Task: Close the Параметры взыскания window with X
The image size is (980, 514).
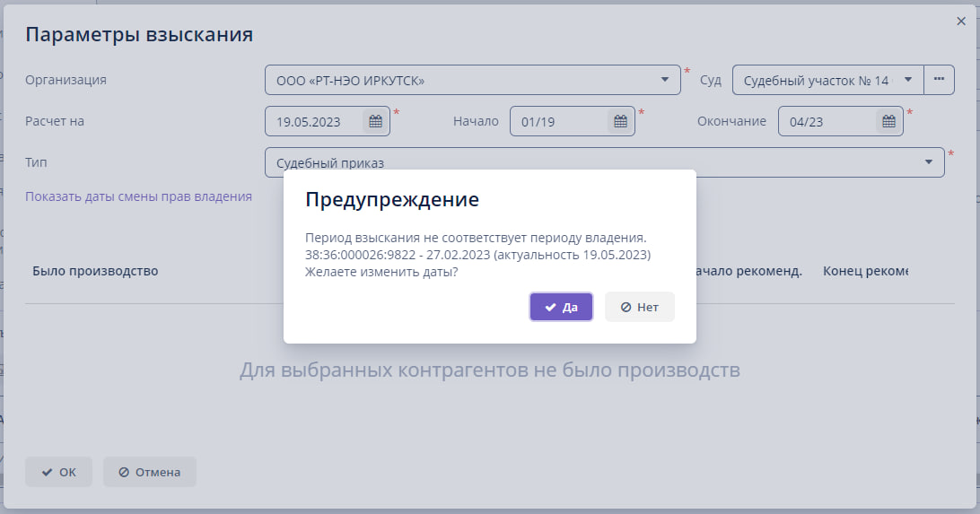Action: point(961,22)
